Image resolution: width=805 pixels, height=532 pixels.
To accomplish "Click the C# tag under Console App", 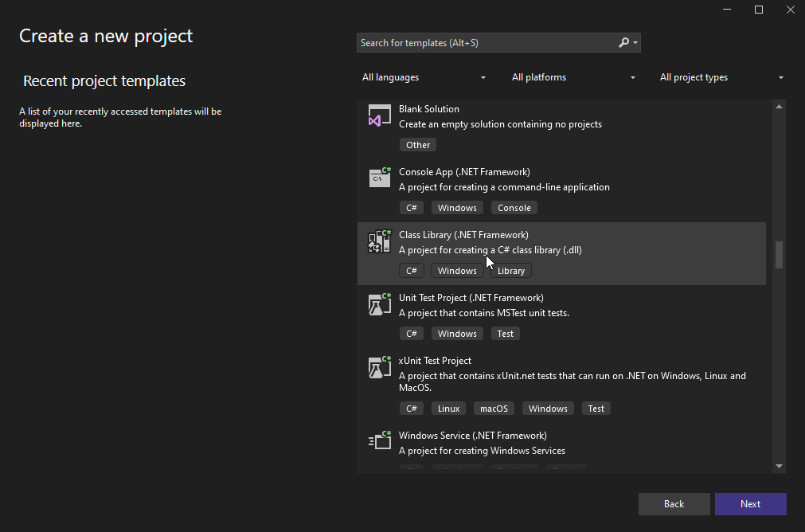I will [x=411, y=208].
